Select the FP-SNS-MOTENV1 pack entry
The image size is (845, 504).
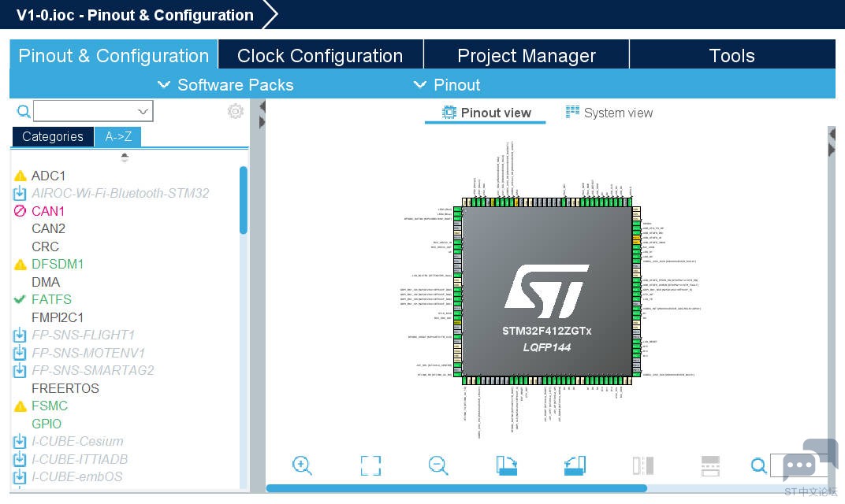(88, 353)
